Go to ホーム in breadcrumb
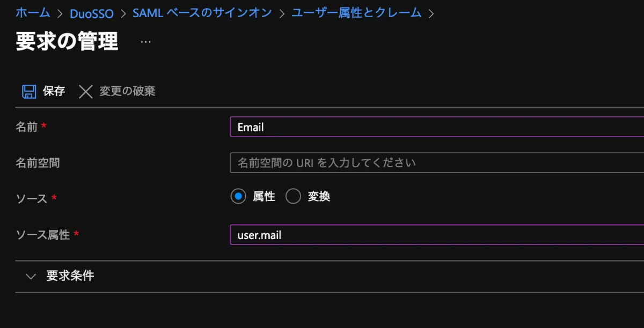Screen dimensions: 644x328 (33, 13)
